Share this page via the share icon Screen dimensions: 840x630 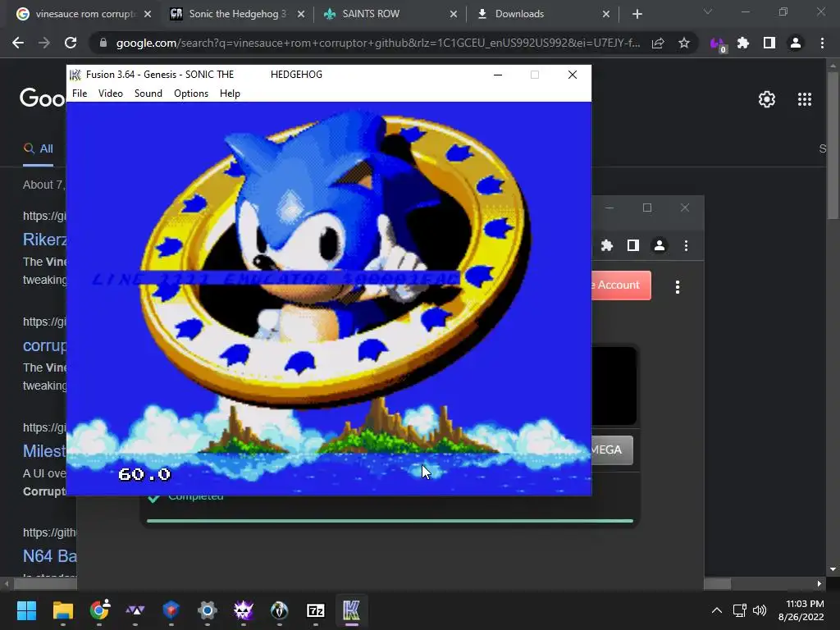click(658, 43)
